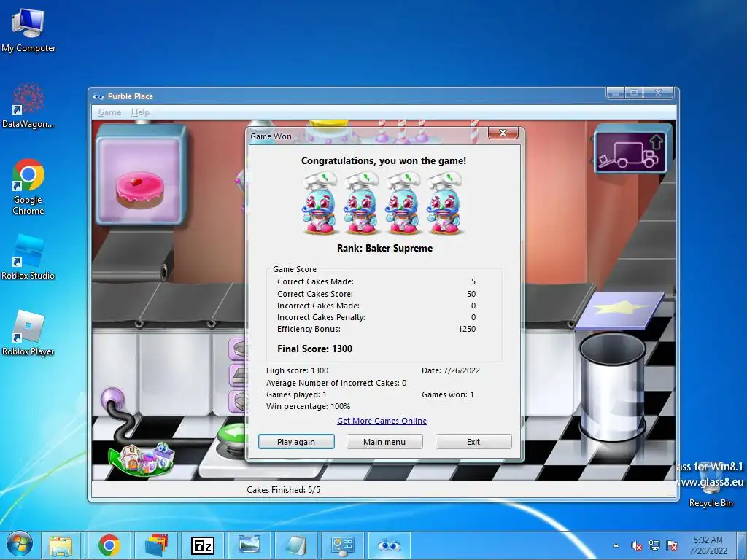
Task: Open the Recycle Bin
Action: [711, 485]
